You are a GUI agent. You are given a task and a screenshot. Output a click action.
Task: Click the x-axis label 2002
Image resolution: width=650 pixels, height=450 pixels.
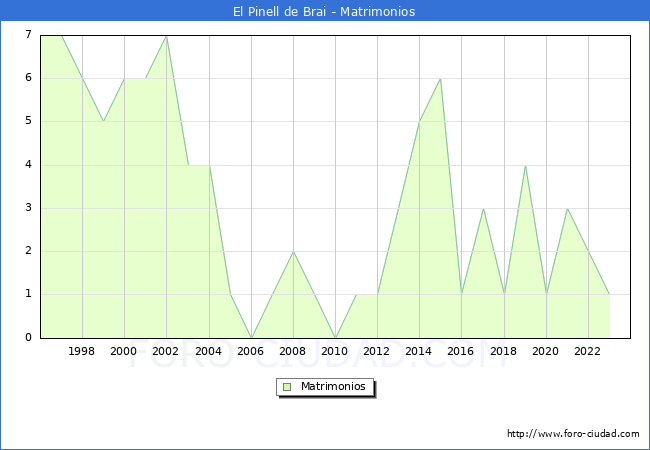[x=166, y=351]
